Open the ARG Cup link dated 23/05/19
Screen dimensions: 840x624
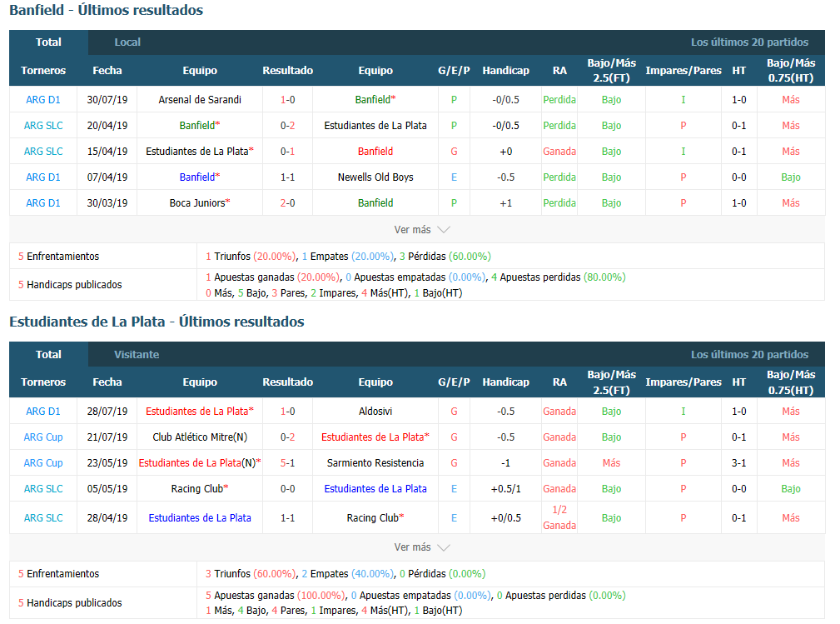click(43, 462)
